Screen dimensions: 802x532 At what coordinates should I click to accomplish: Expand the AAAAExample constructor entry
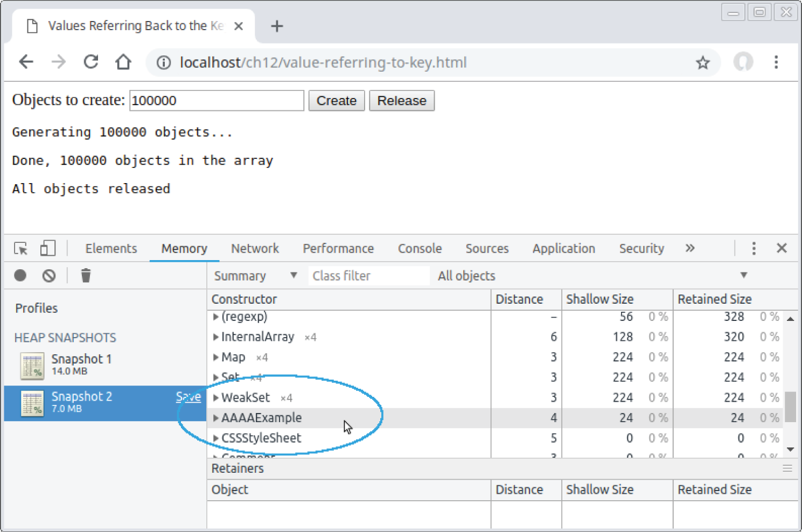point(215,417)
